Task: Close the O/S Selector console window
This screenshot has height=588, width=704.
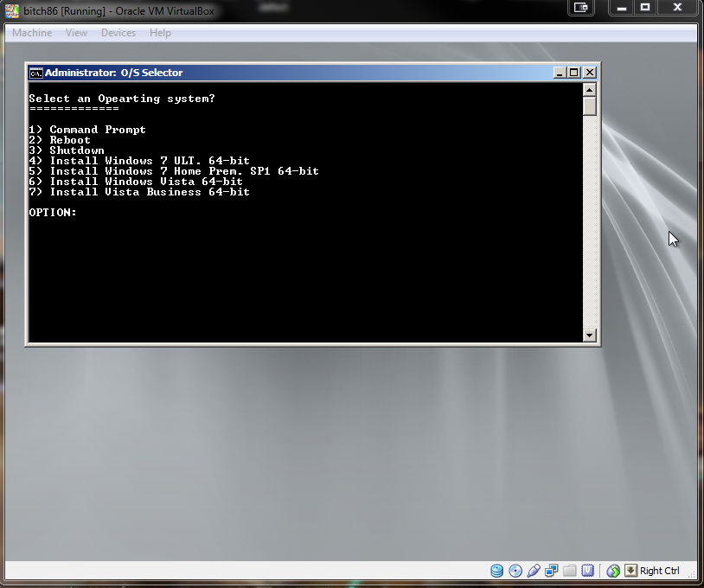Action: pos(590,73)
